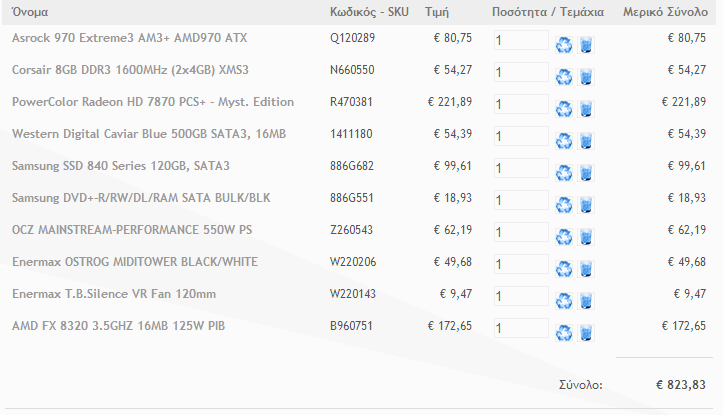The width and height of the screenshot is (723, 415).
Task: Refresh quantity of Corsair 8GB DDR3 item
Action: click(x=563, y=77)
